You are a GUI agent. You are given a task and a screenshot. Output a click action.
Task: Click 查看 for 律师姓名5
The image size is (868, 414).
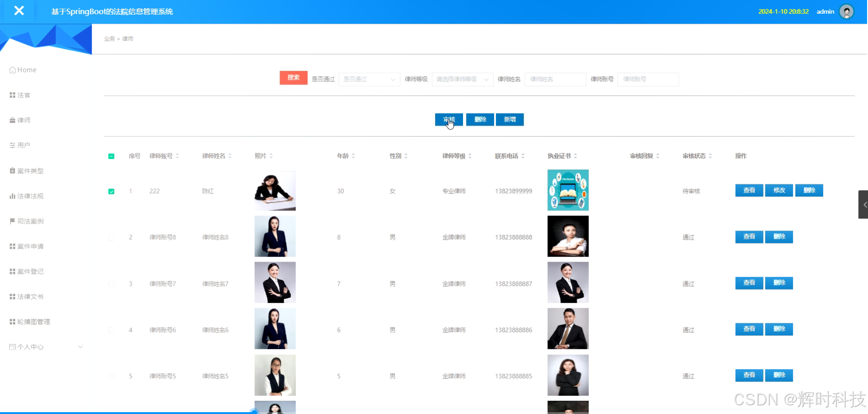[749, 375]
